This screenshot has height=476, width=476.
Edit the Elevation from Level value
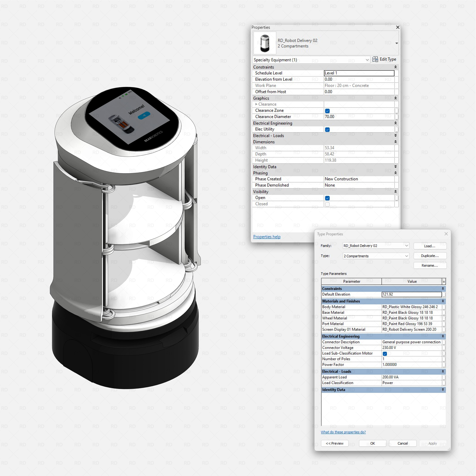coord(359,79)
